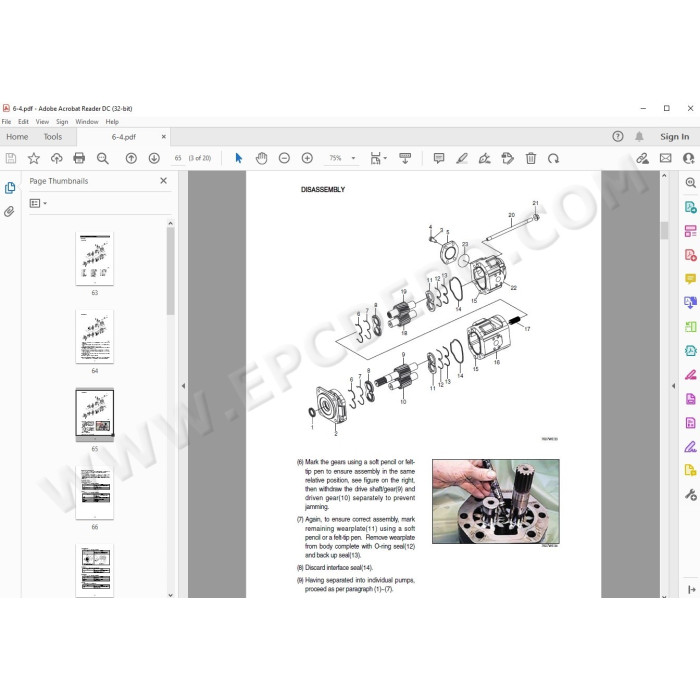Open the Find text magnifier icon
This screenshot has width=700, height=700.
pyautogui.click(x=103, y=158)
